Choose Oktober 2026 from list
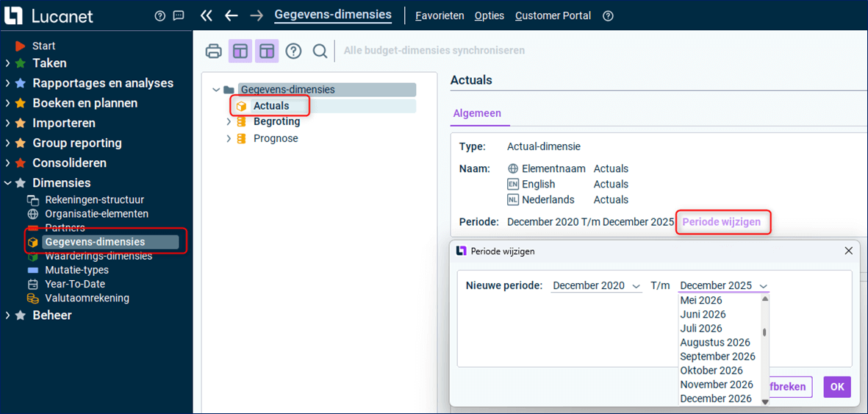The image size is (868, 414). click(711, 370)
